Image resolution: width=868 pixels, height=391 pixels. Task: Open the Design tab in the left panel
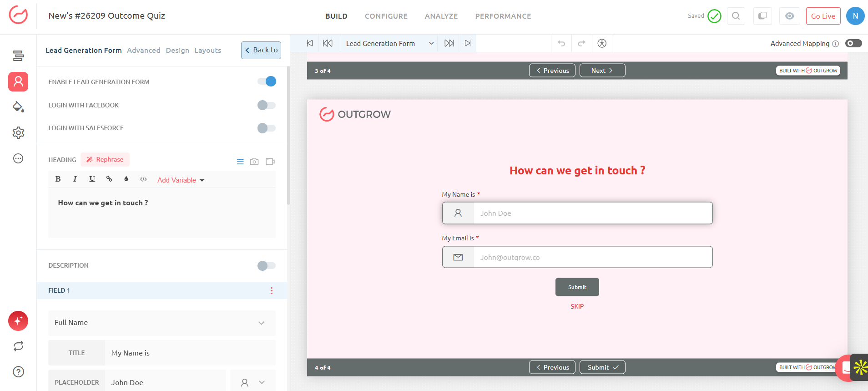pos(177,51)
